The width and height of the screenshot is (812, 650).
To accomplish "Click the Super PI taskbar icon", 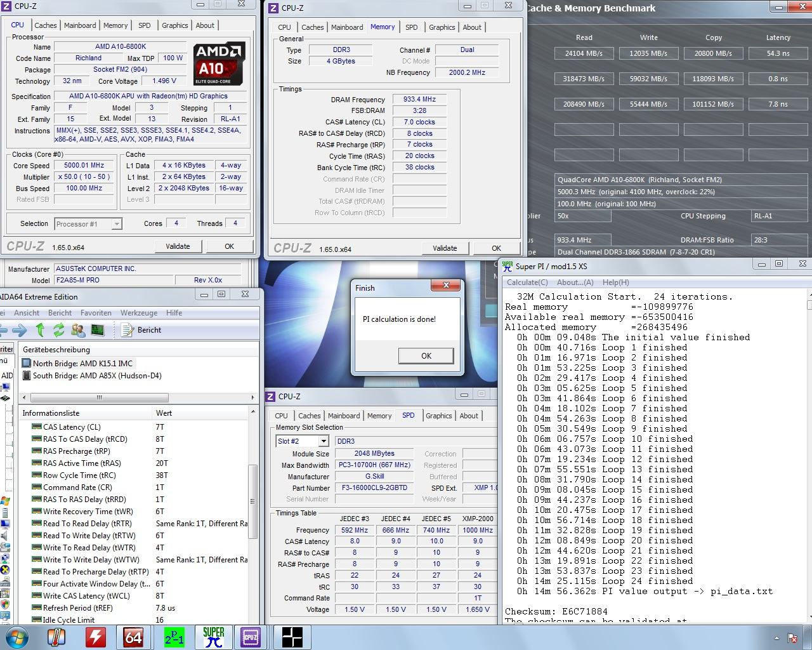I will coord(213,637).
